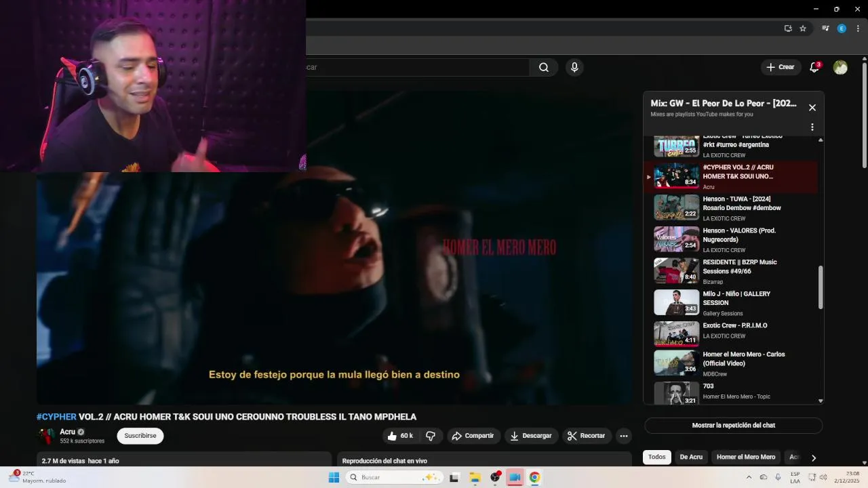The height and width of the screenshot is (488, 868).
Task: Subscribe to Acru with Suscribirse
Action: [140, 436]
